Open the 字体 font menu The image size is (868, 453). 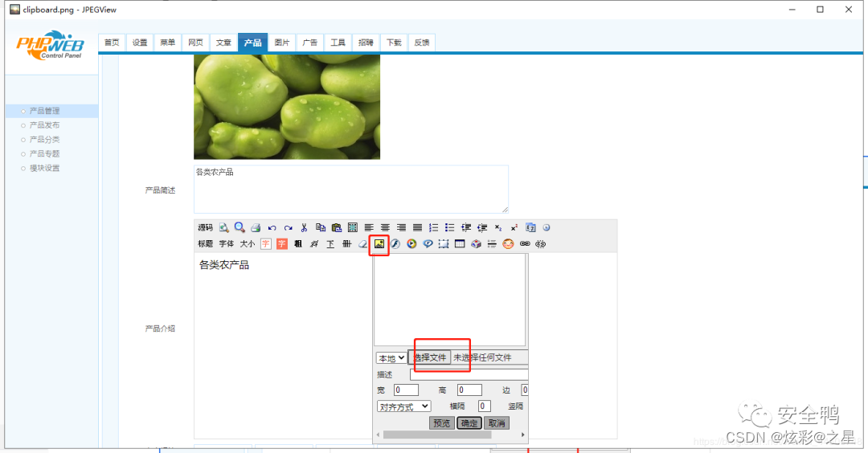click(x=227, y=244)
